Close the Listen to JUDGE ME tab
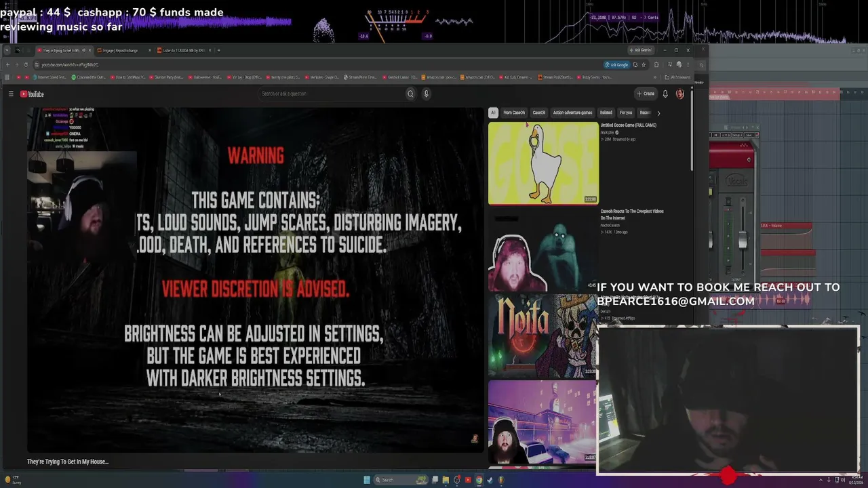 pyautogui.click(x=210, y=50)
